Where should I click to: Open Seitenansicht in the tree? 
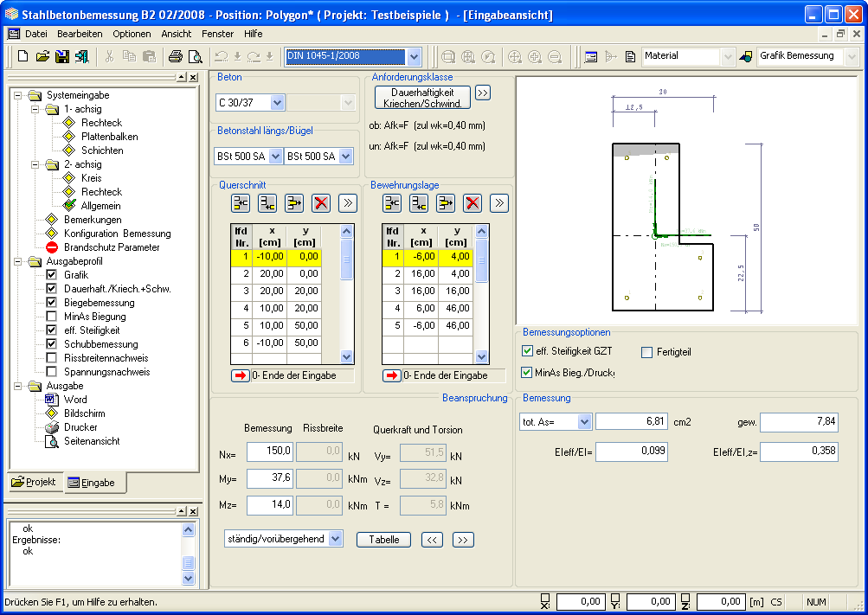pyautogui.click(x=92, y=441)
